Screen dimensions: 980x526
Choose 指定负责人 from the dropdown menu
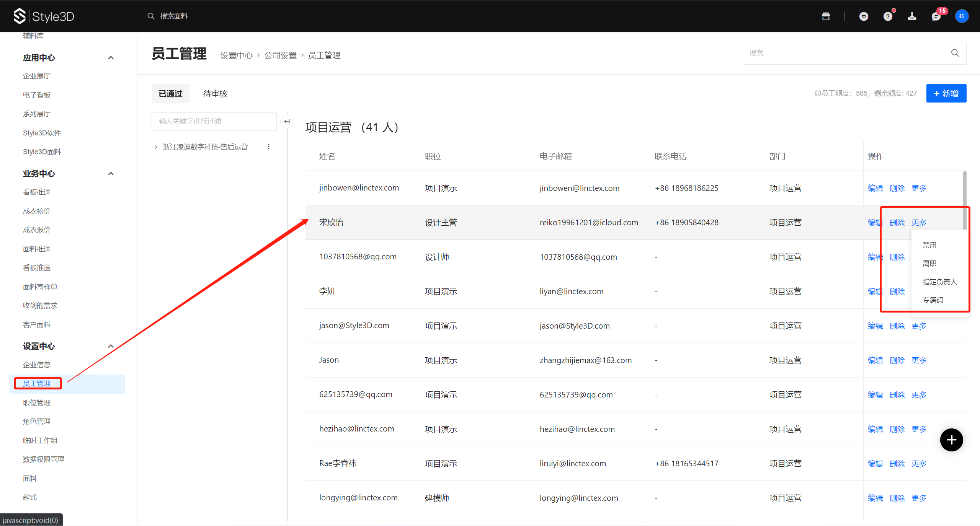pyautogui.click(x=939, y=282)
